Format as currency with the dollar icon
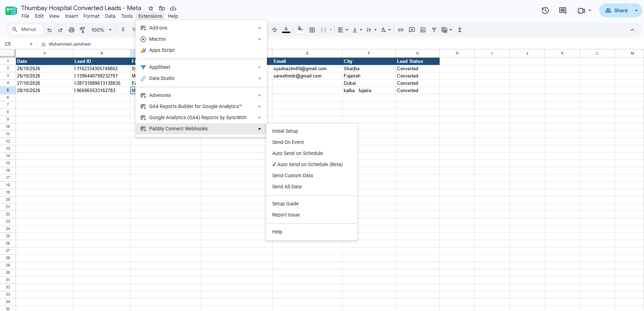644x311 pixels. [123, 30]
